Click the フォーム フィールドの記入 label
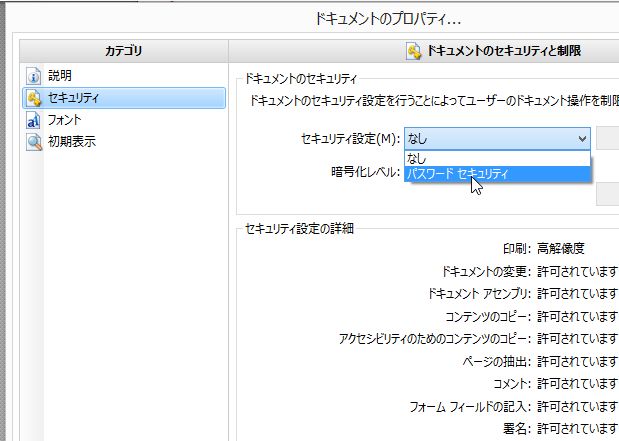The width and height of the screenshot is (619, 441). [x=470, y=406]
